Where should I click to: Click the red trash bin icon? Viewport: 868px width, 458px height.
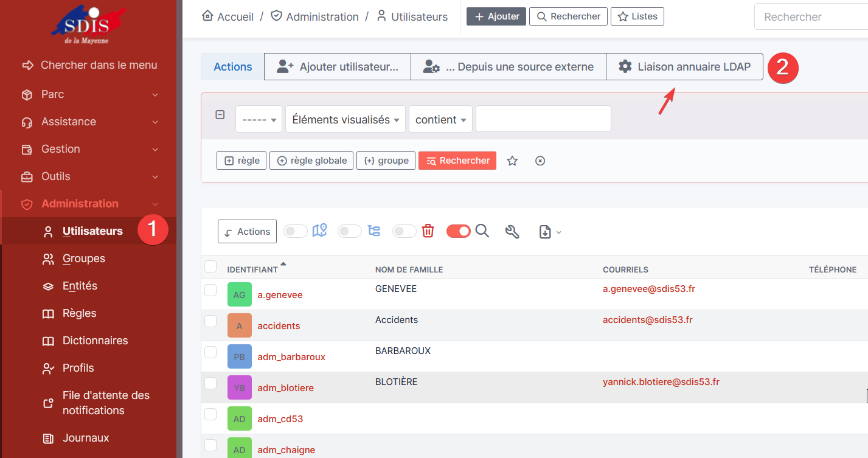click(x=428, y=231)
